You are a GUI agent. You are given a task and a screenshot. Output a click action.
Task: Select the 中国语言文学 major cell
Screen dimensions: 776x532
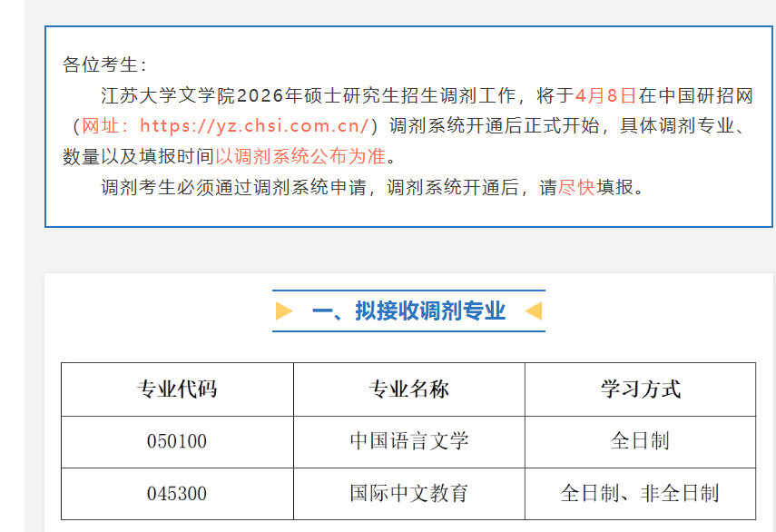coord(408,441)
